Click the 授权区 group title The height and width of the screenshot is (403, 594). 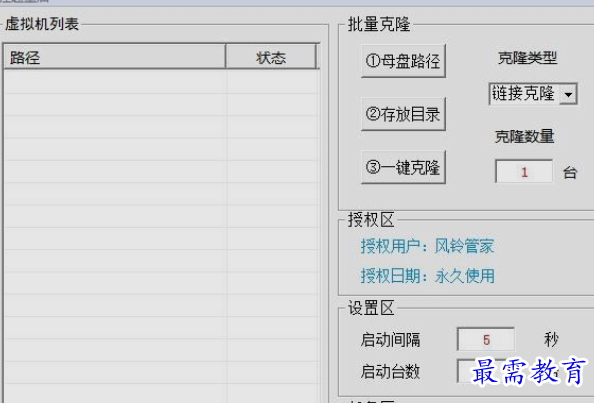click(x=371, y=220)
